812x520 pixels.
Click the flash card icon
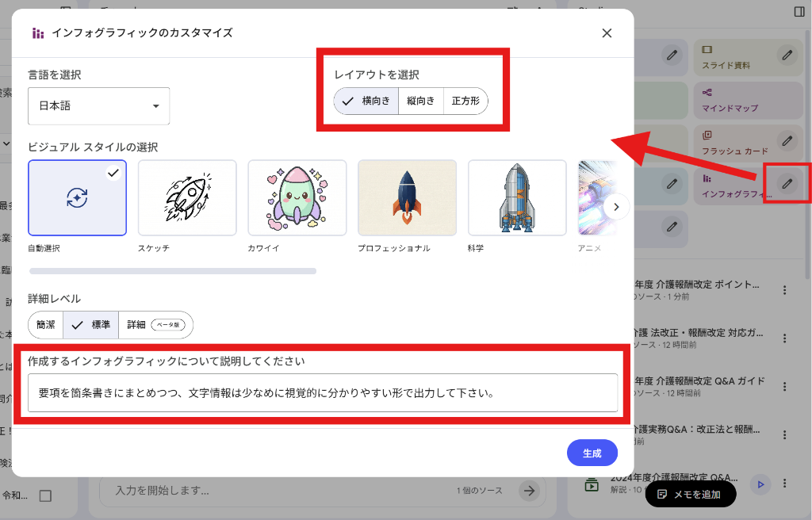click(x=707, y=136)
